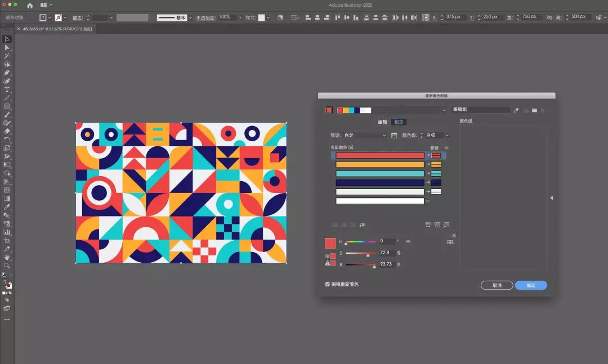
Task: Click the preset options icon beside 预设
Action: [x=394, y=136]
